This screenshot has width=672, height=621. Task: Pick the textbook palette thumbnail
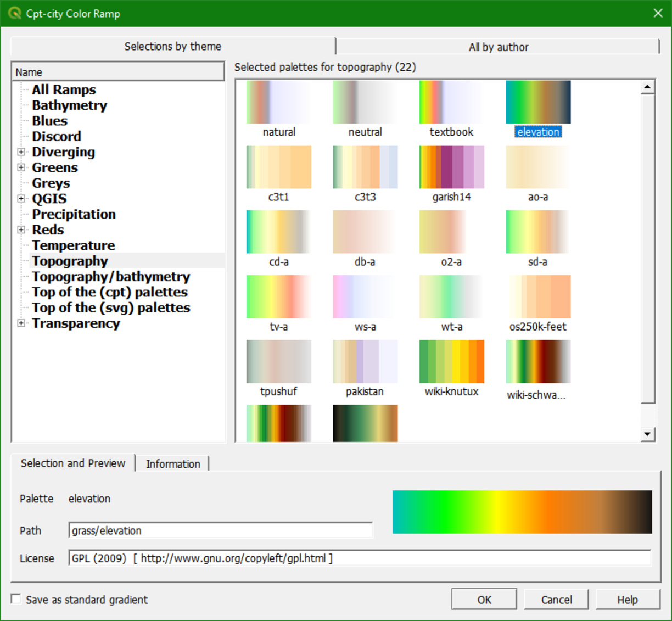[451, 102]
